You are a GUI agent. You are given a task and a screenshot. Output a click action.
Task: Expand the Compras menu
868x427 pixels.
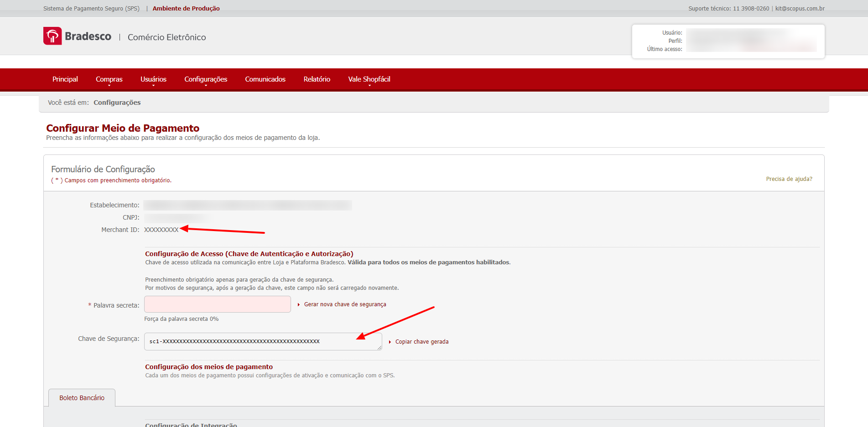[x=109, y=79]
